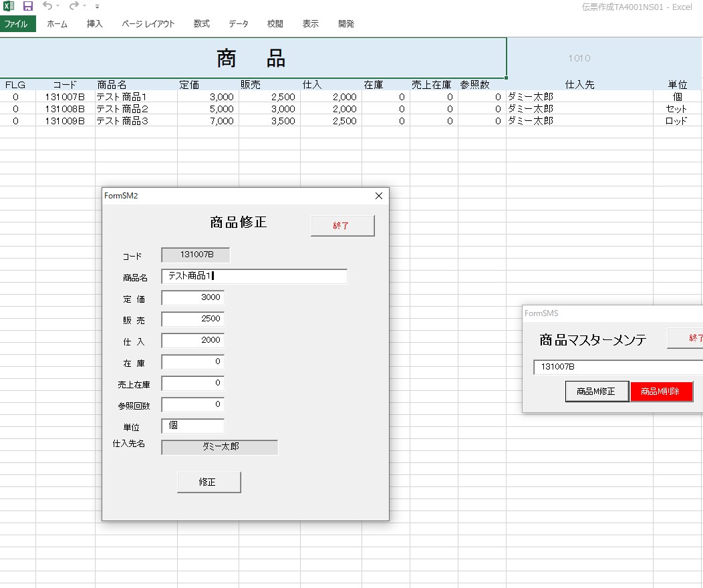Screen dimensions: 703x588
Task: Undo the last action via quick access toolbar
Action: [x=47, y=6]
